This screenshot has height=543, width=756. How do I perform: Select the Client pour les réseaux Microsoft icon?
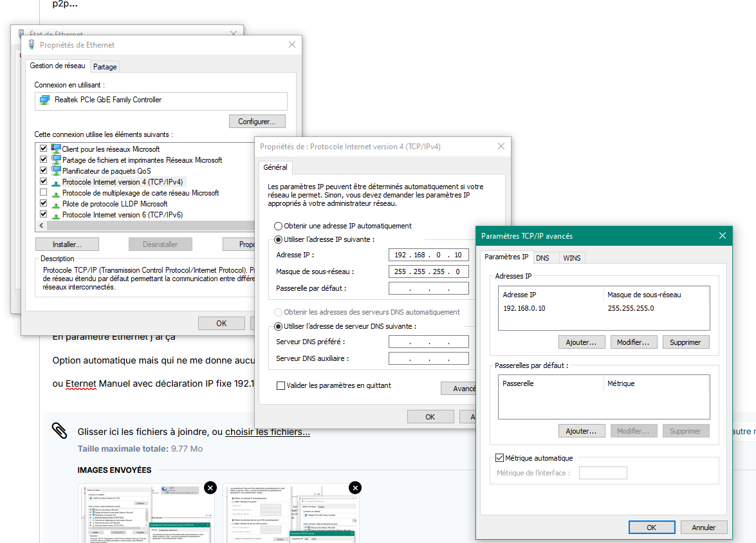pos(56,149)
